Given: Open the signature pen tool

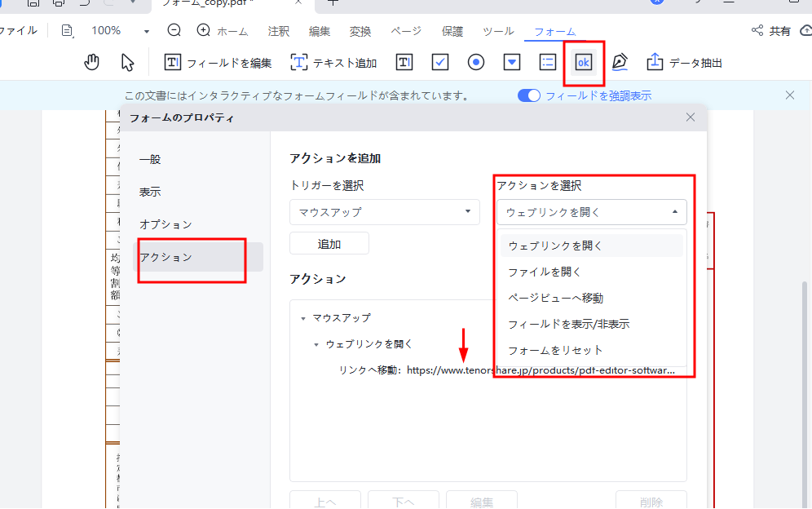Looking at the screenshot, I should click(619, 61).
